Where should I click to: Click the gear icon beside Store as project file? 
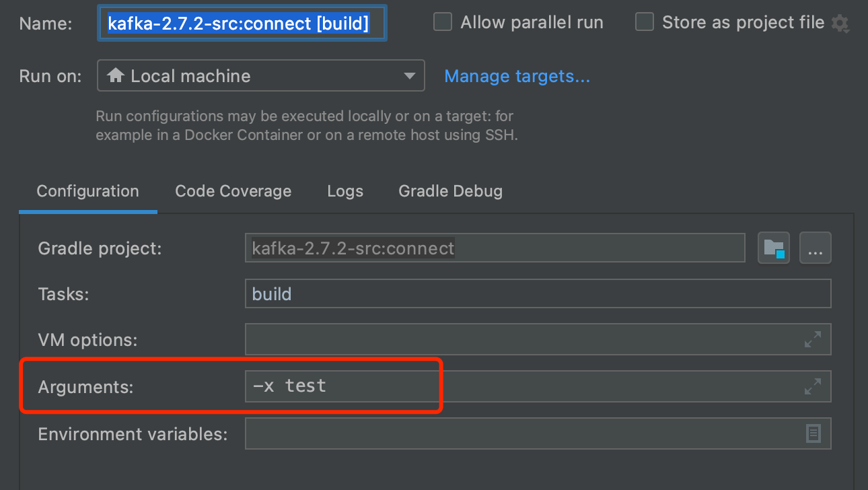840,24
